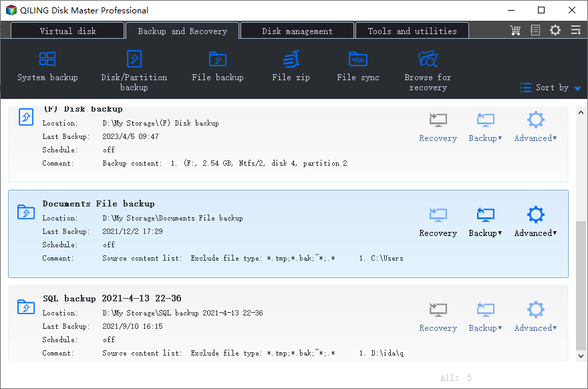Click Recovery label for SQL backup

click(x=438, y=328)
